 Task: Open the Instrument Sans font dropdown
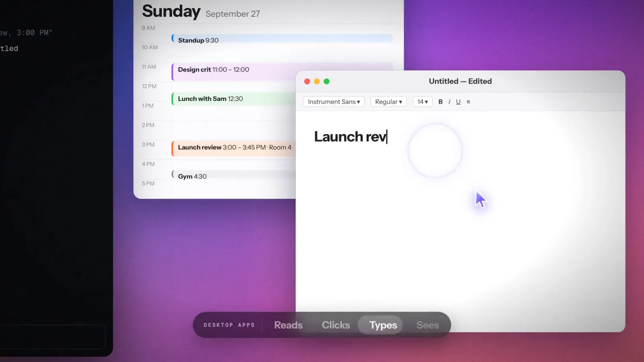coord(334,102)
